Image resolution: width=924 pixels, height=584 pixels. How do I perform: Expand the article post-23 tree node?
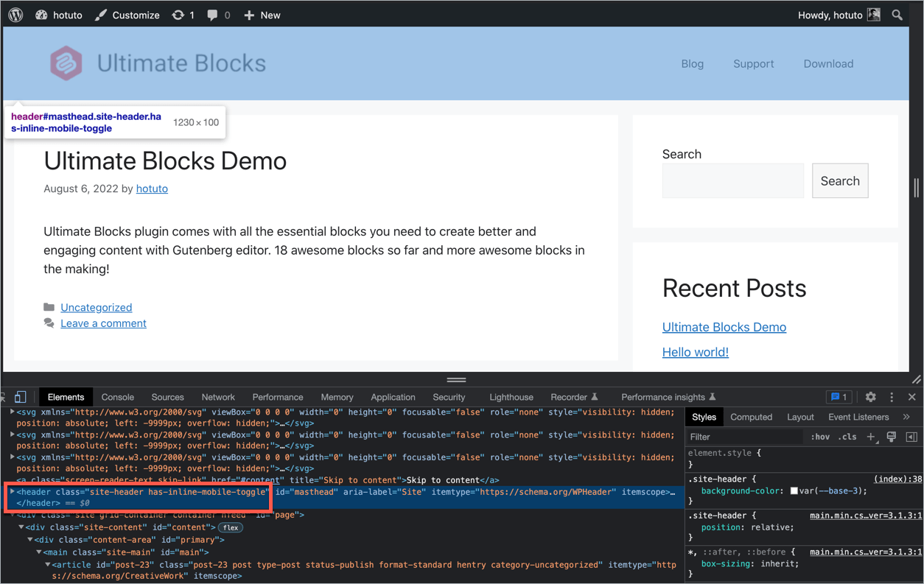pyautogui.click(x=46, y=565)
